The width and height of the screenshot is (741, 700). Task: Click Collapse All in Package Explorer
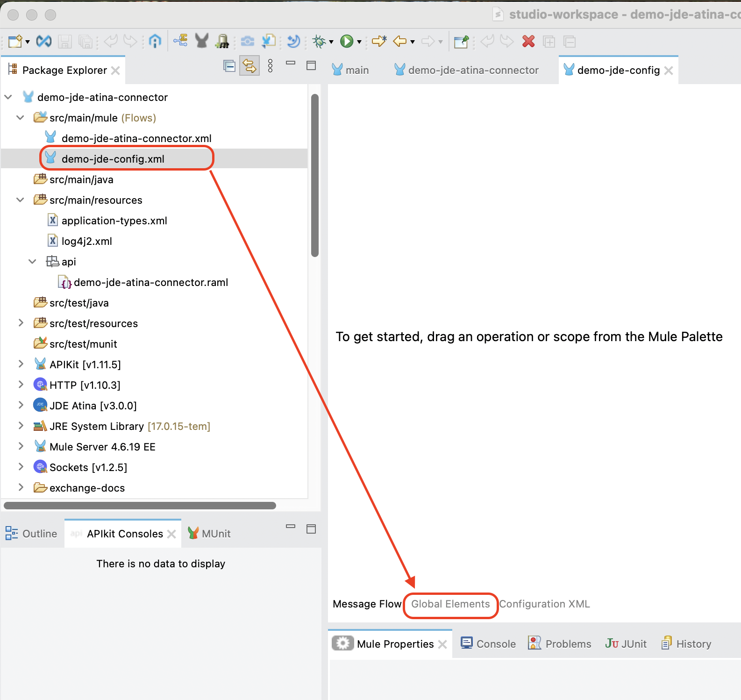pyautogui.click(x=229, y=66)
